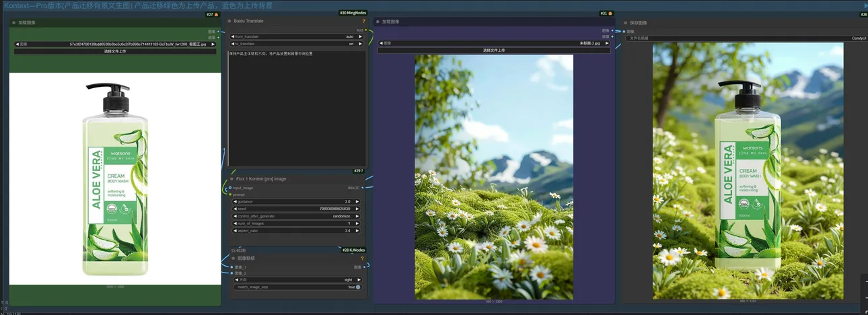Collapse the green 加载图像 node via its title dot
Viewport: 868px width, 315px height.
[x=14, y=22]
